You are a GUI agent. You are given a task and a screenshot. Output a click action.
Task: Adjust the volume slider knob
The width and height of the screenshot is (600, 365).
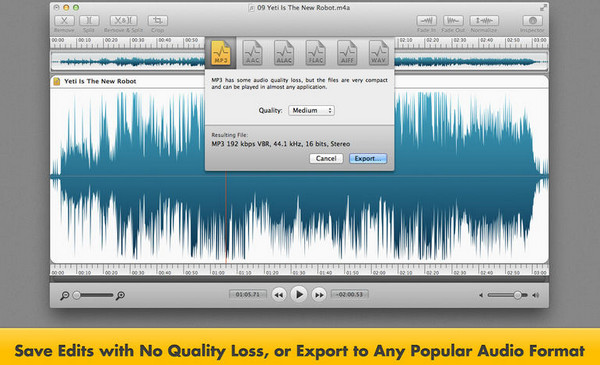point(517,295)
